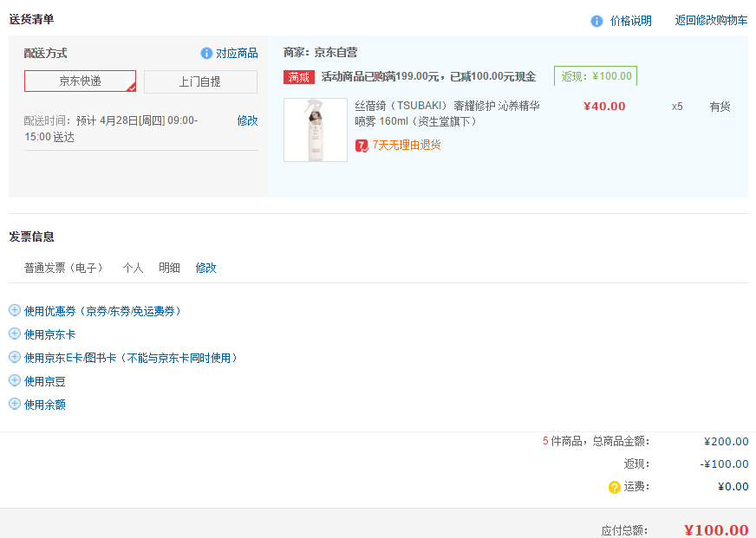Image resolution: width=756 pixels, height=538 pixels.
Task: Open the TSUBAKI spray product thumbnail
Action: [x=316, y=130]
